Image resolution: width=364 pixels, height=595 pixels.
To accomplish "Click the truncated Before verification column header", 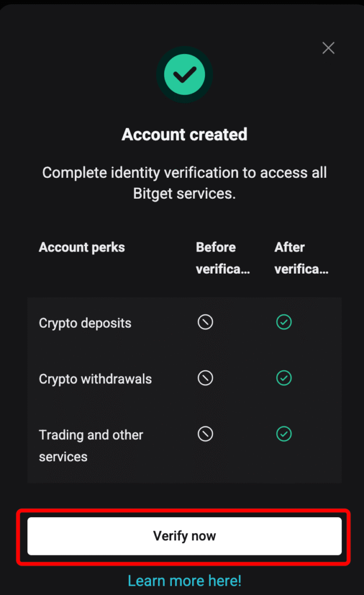I will pyautogui.click(x=223, y=258).
